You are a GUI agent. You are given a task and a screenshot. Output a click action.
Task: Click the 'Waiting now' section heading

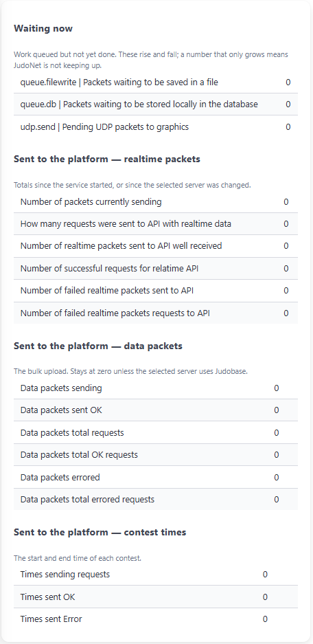43,28
